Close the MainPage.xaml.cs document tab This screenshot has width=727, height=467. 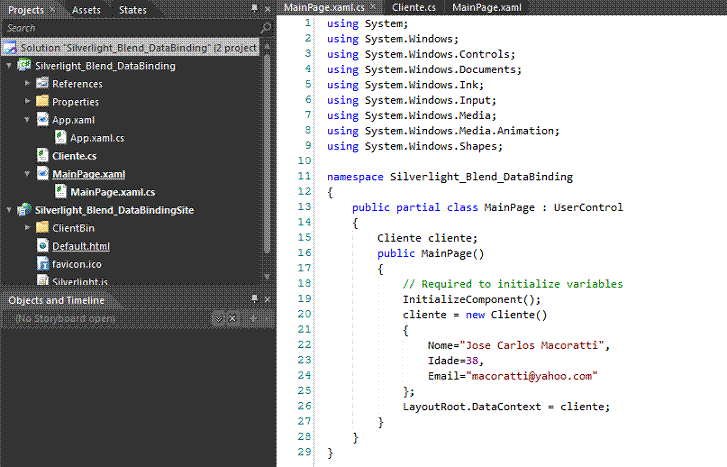coord(373,6)
